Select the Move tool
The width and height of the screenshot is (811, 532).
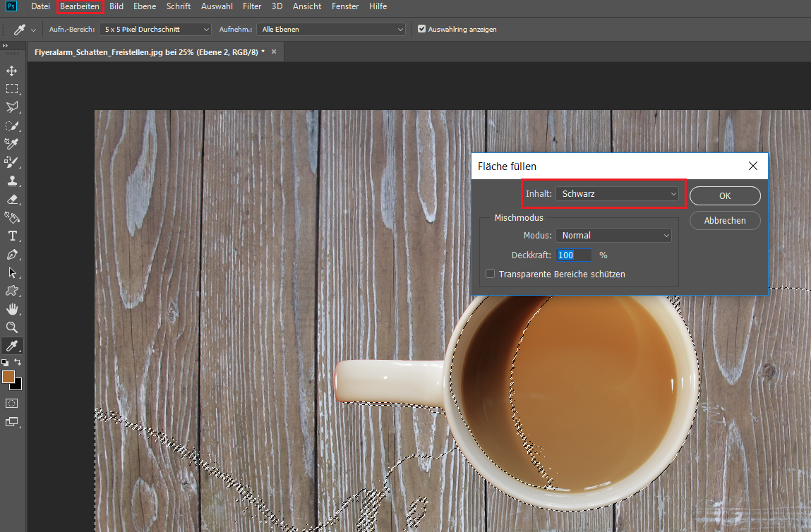[x=12, y=71]
